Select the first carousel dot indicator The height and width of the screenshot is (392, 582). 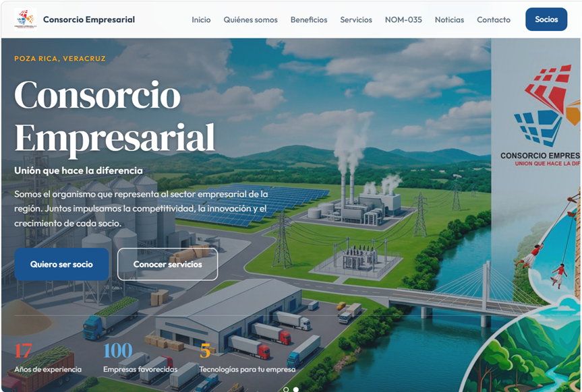[x=286, y=389]
